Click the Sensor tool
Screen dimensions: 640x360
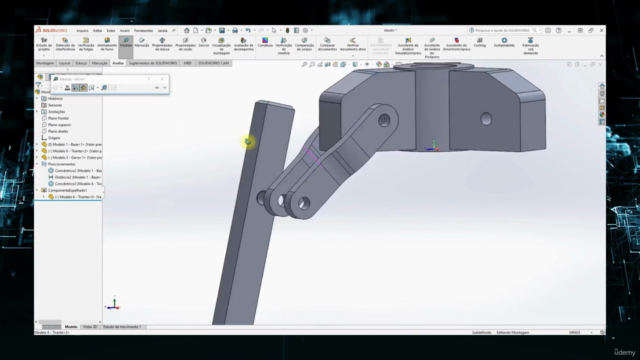204,43
